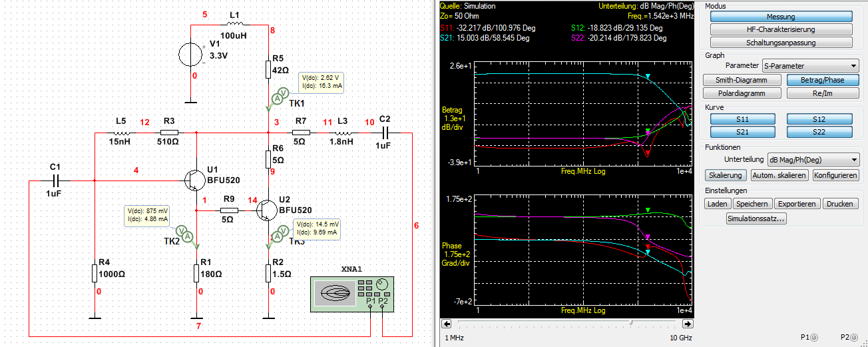Open Simulationssatz... dialog
Screen dimensions: 868x347
coord(757,218)
